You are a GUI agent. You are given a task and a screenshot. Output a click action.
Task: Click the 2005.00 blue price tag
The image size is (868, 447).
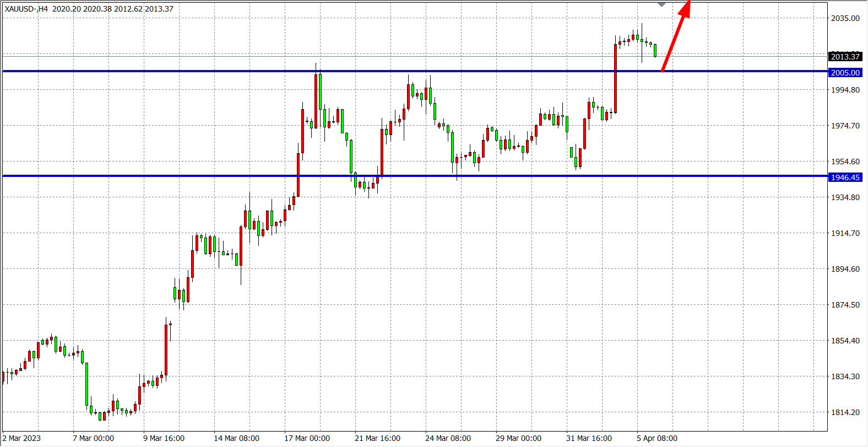point(845,73)
